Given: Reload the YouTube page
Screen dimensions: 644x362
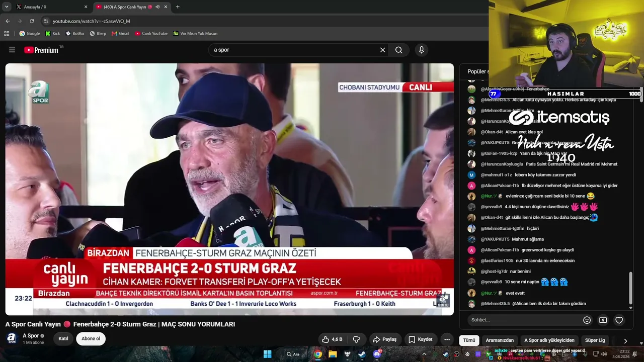Looking at the screenshot, I should [x=32, y=21].
